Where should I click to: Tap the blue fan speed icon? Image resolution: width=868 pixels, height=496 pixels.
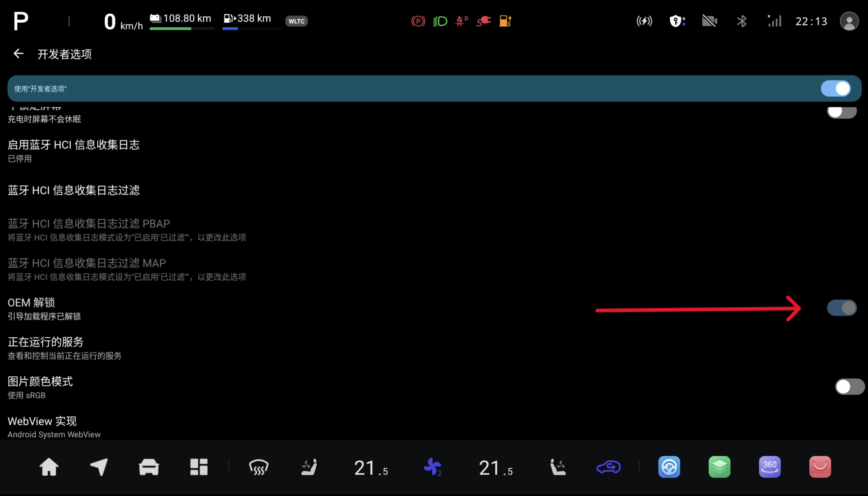[x=433, y=467]
